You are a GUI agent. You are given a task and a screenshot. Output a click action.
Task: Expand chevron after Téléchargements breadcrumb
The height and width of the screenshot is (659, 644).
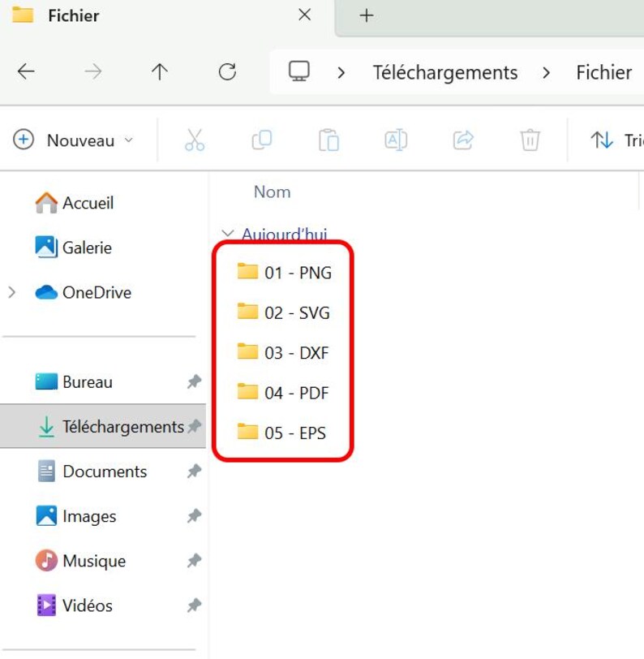click(x=546, y=73)
